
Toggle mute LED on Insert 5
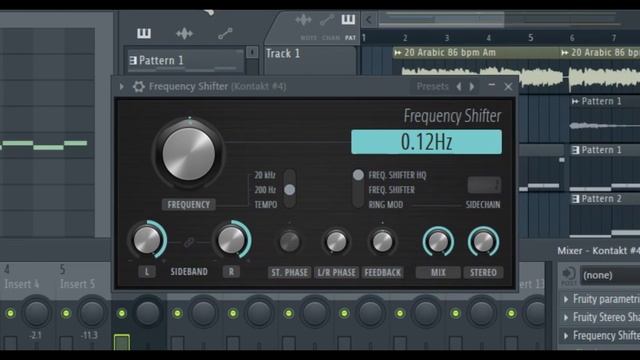[x=66, y=313]
